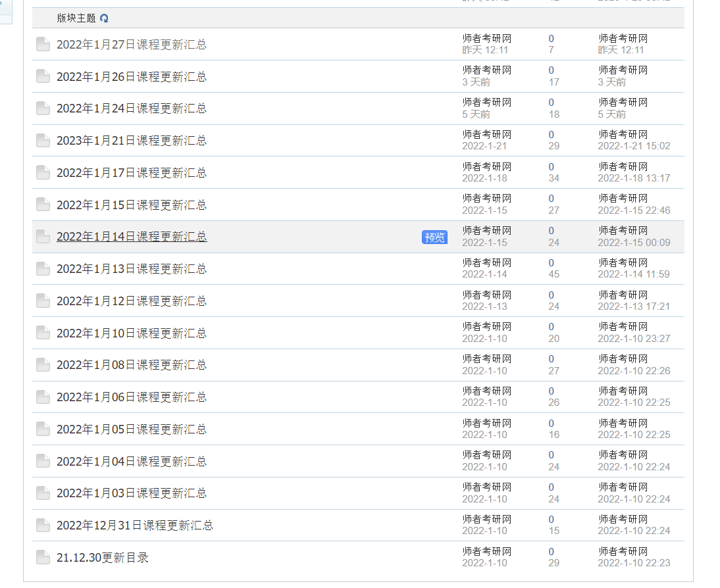Click reply count 45 for 1月13日 thread

tap(553, 274)
